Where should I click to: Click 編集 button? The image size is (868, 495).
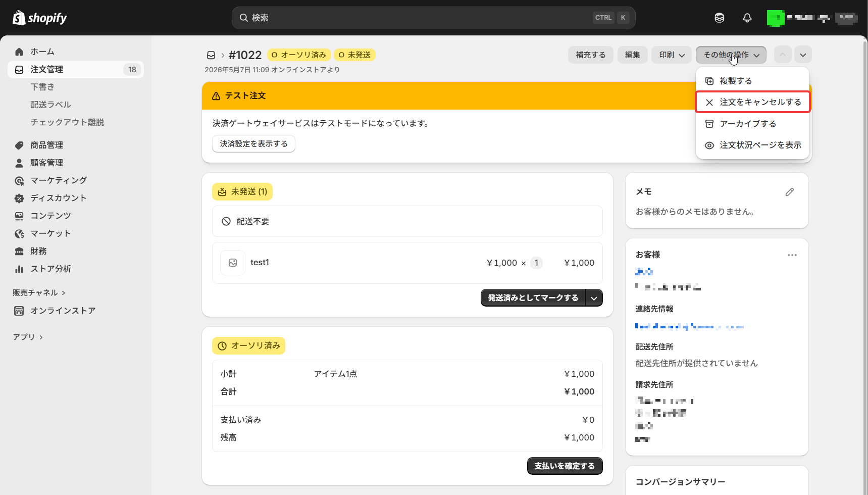click(633, 55)
